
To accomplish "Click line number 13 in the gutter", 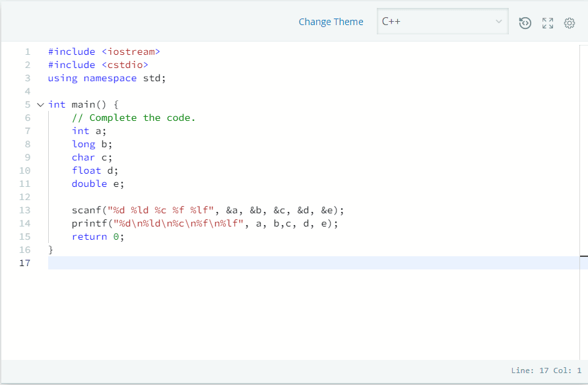I will pyautogui.click(x=24, y=210).
